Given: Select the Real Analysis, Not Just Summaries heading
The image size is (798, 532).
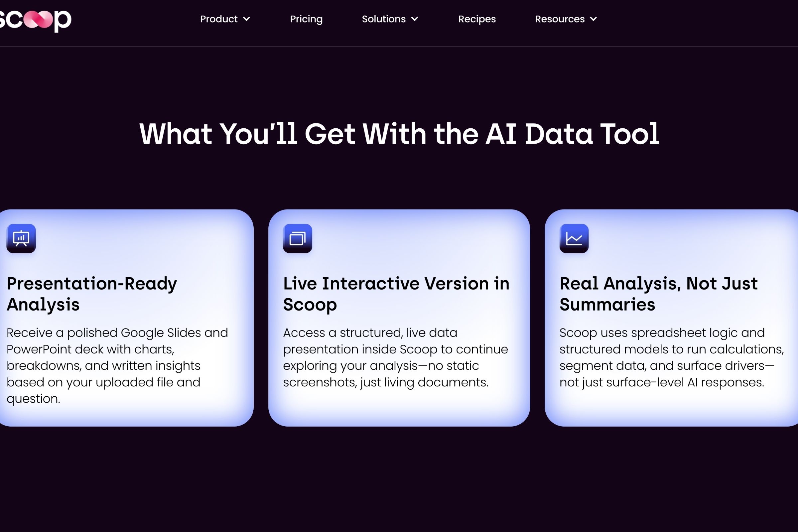Looking at the screenshot, I should click(x=659, y=294).
